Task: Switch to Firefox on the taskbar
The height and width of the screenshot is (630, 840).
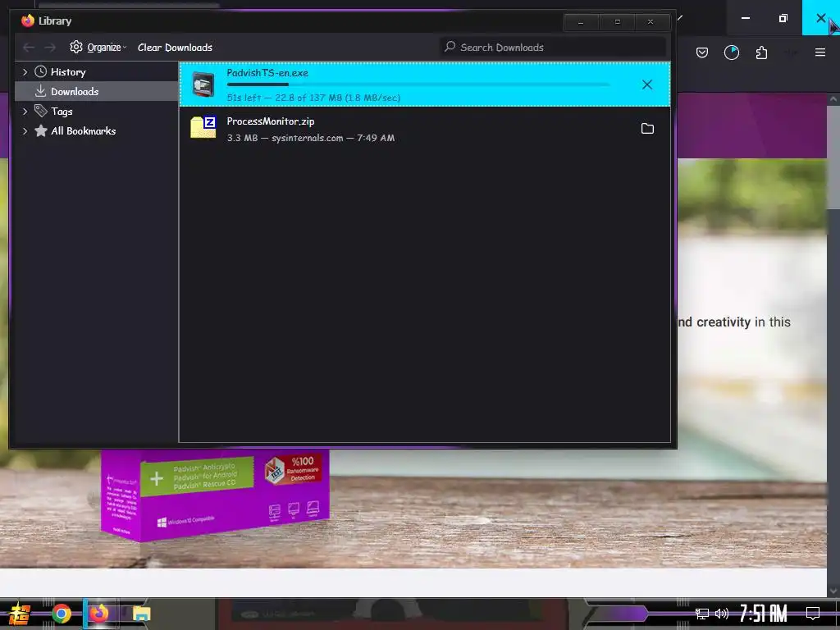Action: coord(98,614)
